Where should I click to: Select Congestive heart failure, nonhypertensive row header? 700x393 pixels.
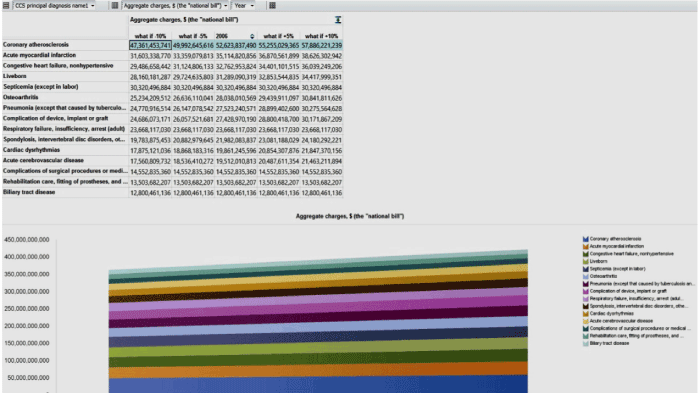65,66
